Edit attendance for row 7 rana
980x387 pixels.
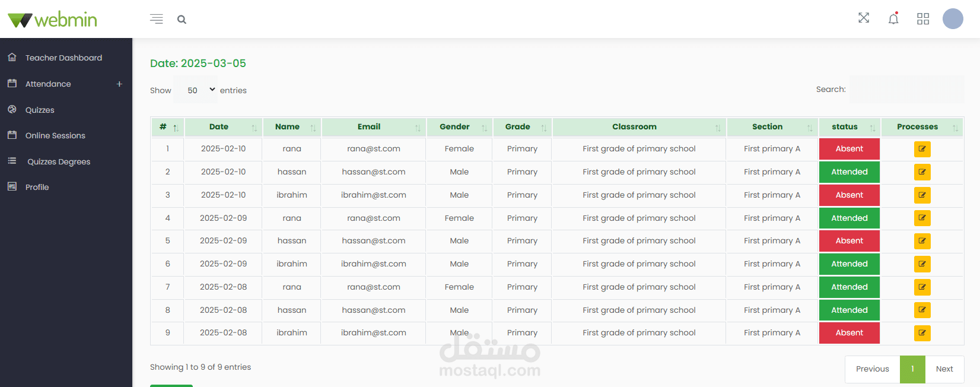click(922, 287)
